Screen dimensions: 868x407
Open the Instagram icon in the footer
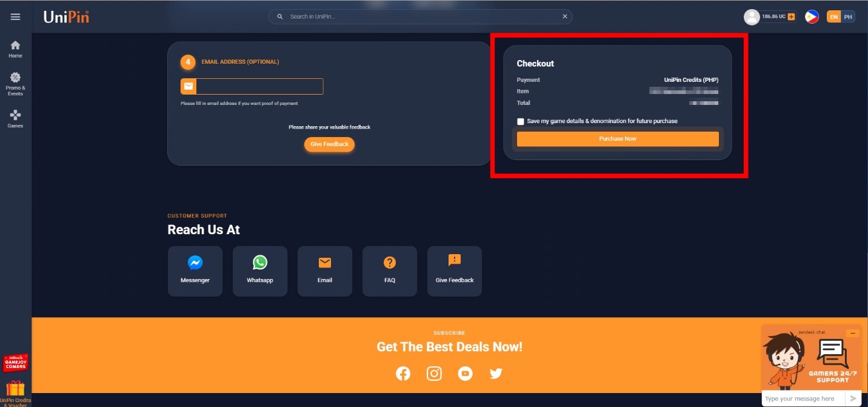click(434, 373)
